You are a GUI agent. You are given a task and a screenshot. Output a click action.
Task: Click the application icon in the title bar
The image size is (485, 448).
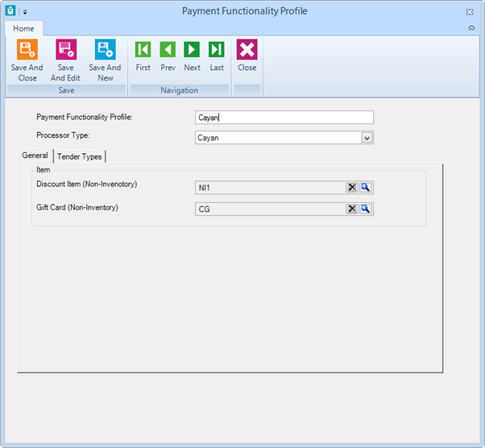pos(10,10)
